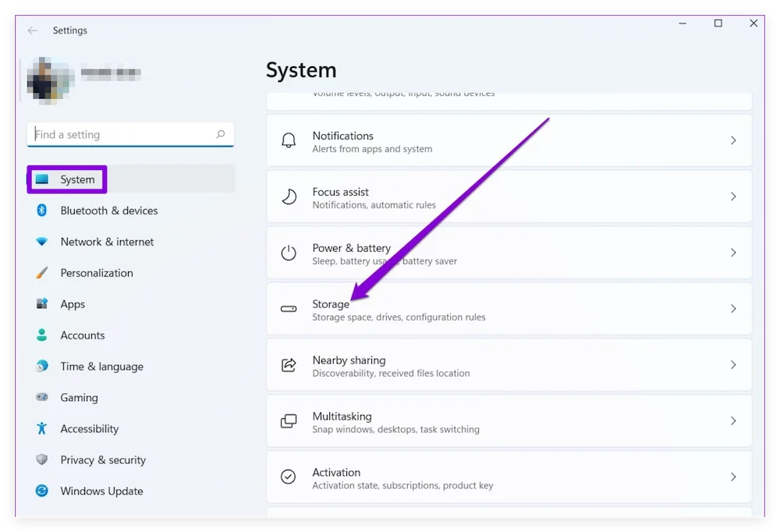The image size is (780, 532).
Task: Go to Windows Update
Action: coord(131,491)
